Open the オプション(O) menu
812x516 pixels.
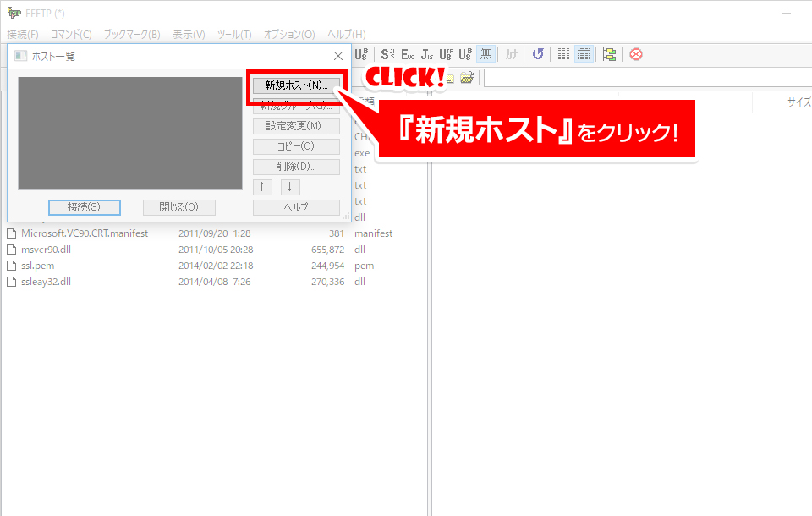click(289, 34)
